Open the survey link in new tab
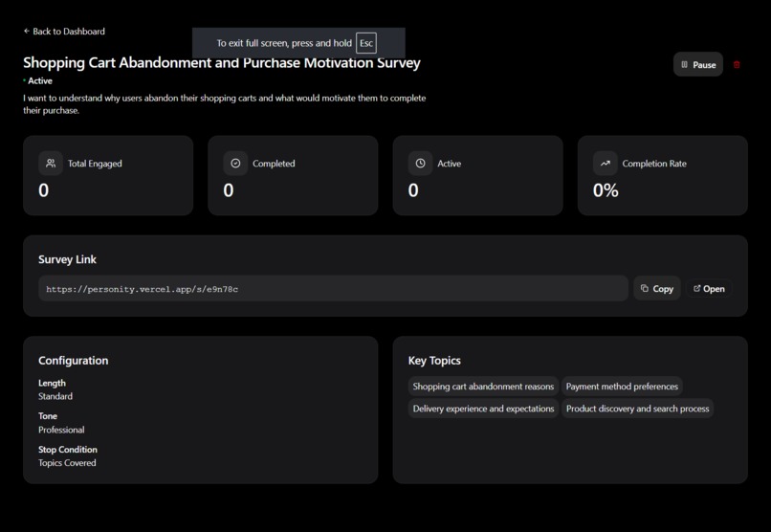Image resolution: width=771 pixels, height=532 pixels. point(709,289)
